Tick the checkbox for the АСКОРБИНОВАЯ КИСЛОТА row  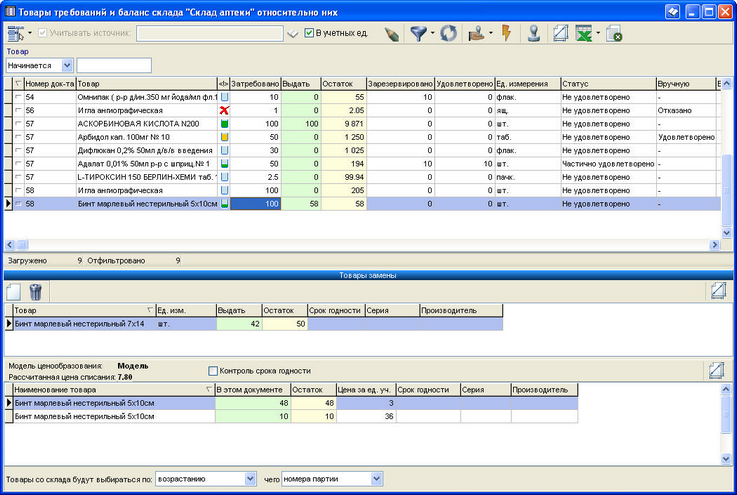(x=18, y=124)
